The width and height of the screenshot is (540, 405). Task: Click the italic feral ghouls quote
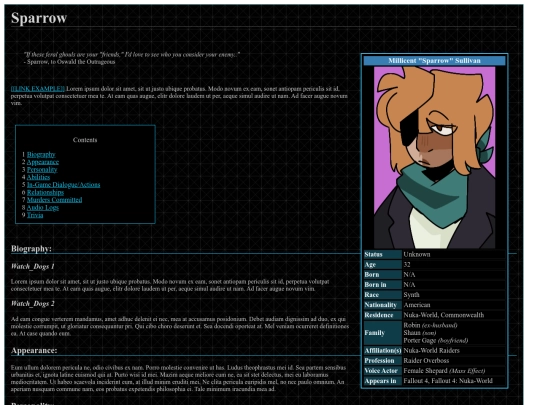132,54
